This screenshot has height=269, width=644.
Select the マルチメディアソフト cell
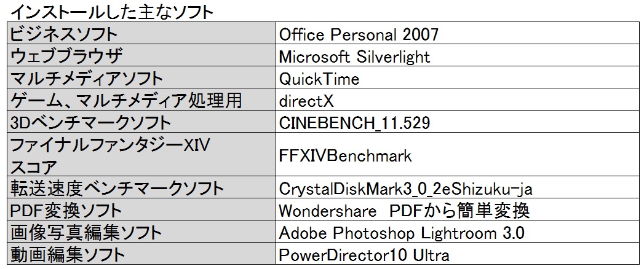click(141, 78)
